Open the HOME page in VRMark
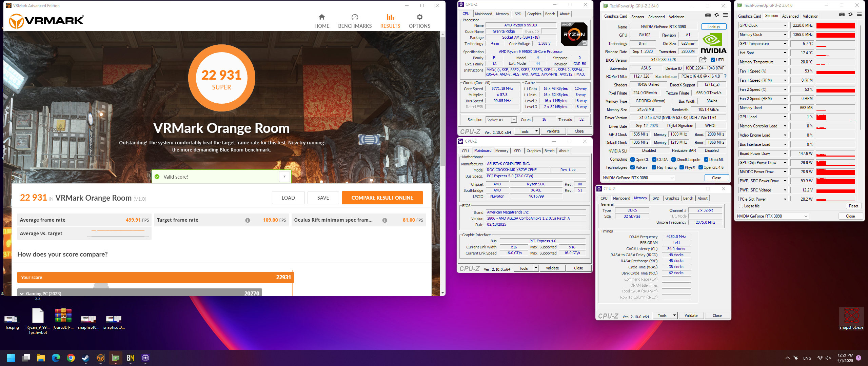868x366 pixels. tap(322, 21)
